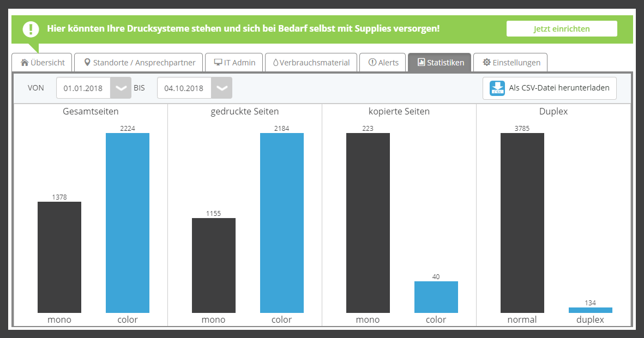Click the exclamation circle icon on Alerts tab
Screen dimensions: 644x338
coord(372,63)
